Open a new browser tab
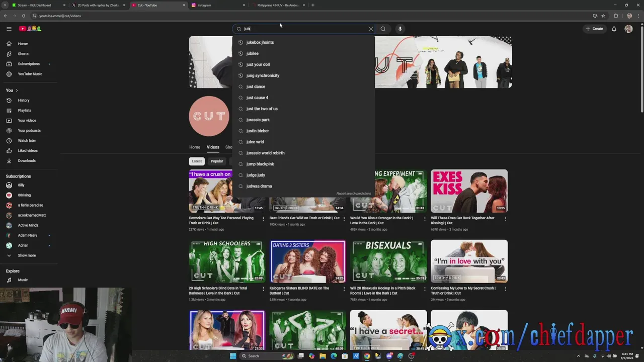Image resolution: width=644 pixels, height=362 pixels. point(313,5)
